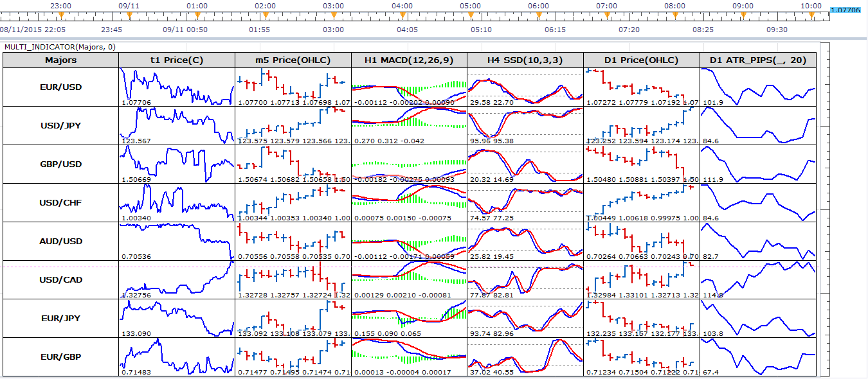Viewport: 868px width, 379px height.
Task: Open the EUR/USD H1 MACD mini chart
Action: click(409, 87)
